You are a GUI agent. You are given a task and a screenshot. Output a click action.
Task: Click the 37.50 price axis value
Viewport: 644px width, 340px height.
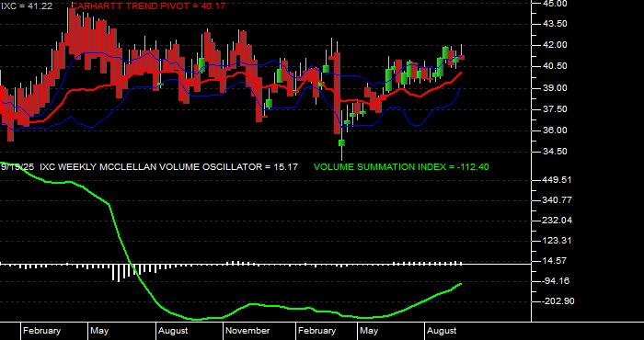pyautogui.click(x=555, y=109)
